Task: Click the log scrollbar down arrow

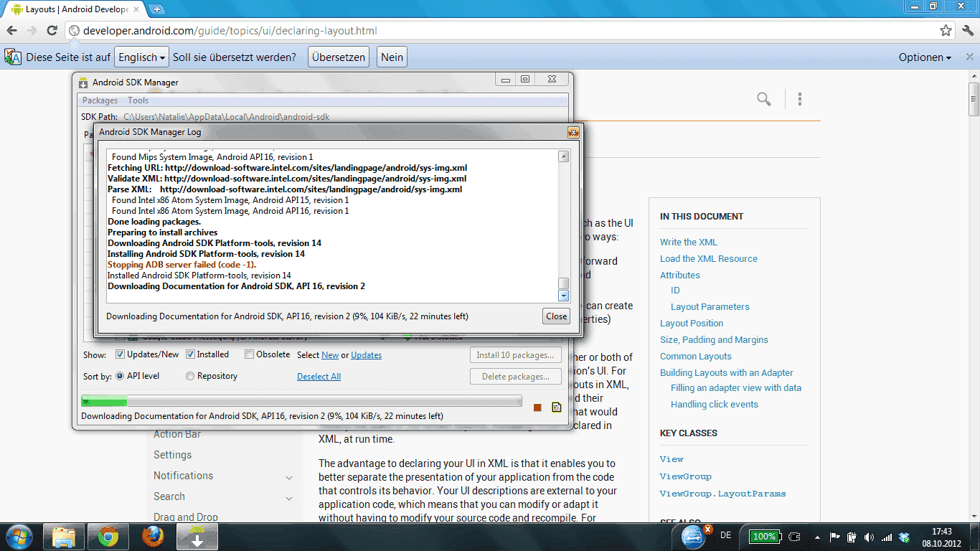Action: pos(564,295)
